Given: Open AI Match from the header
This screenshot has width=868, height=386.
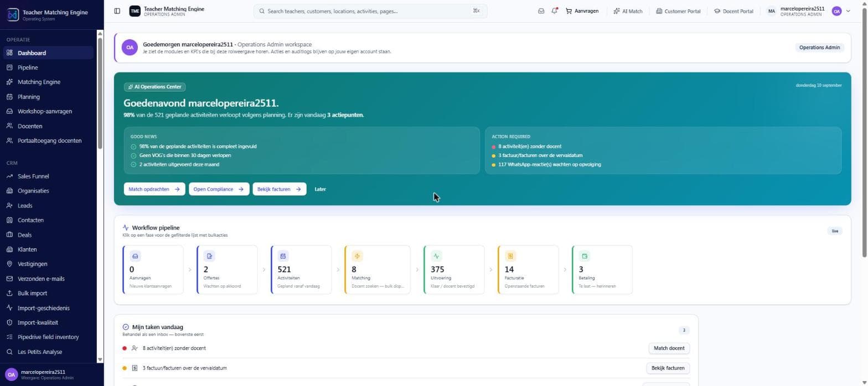Looking at the screenshot, I should pyautogui.click(x=628, y=11).
